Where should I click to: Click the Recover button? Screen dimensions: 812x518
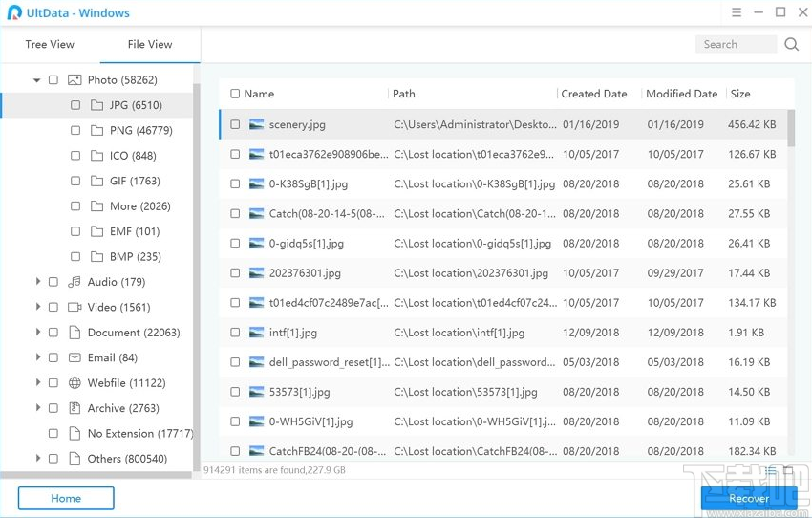748,498
